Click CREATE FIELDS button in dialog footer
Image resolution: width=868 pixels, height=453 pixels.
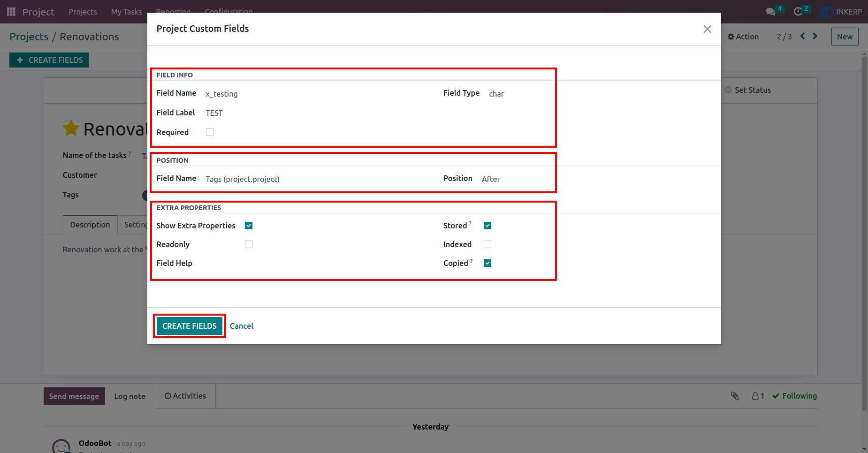[x=190, y=326]
